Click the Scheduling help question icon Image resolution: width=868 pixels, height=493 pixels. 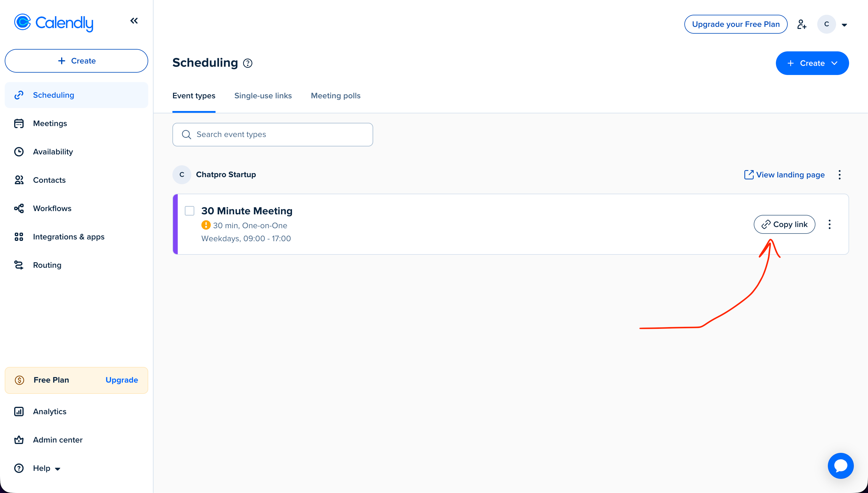(248, 63)
